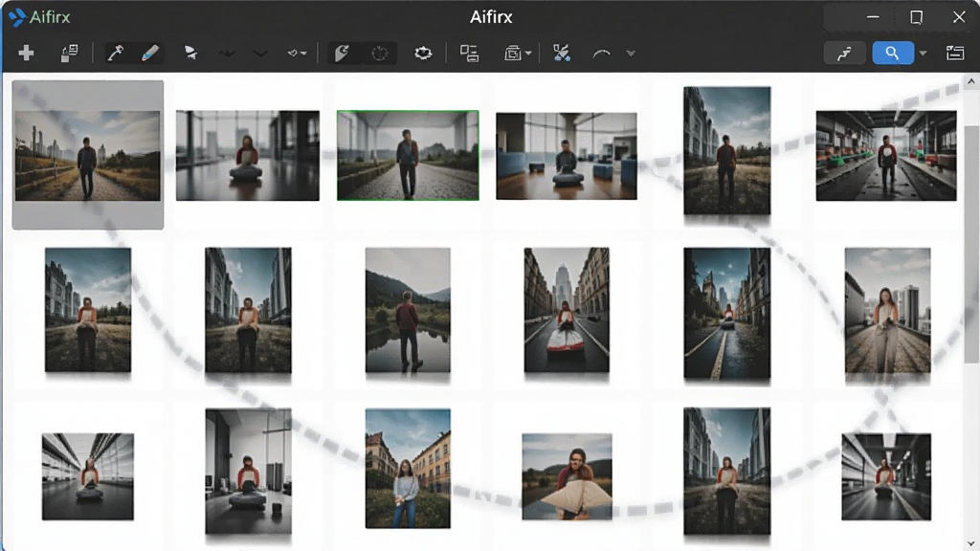Toggle the dashed circle tool
980x551 pixels.
(x=379, y=54)
